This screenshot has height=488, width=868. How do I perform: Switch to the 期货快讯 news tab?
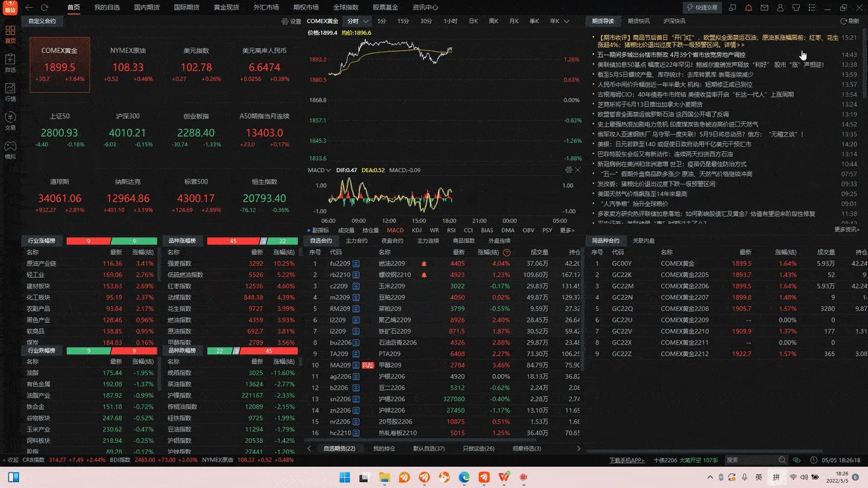pyautogui.click(x=638, y=21)
